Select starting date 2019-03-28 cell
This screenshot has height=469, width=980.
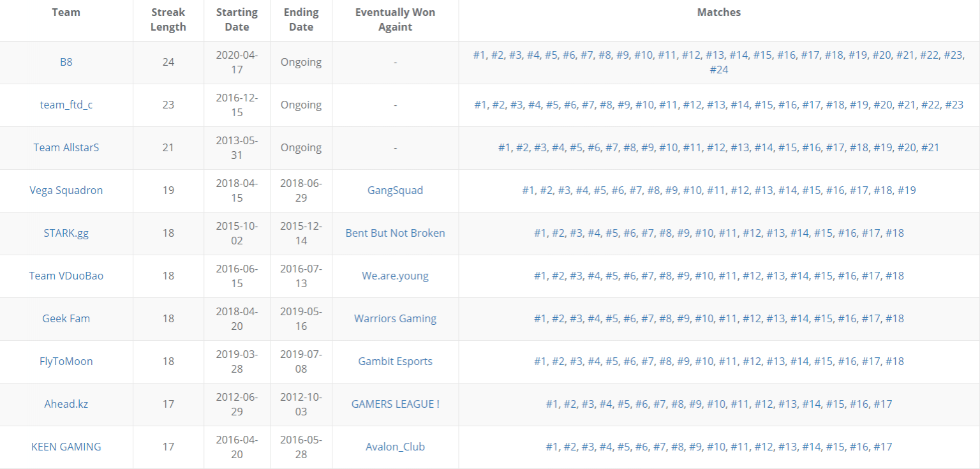pyautogui.click(x=237, y=362)
